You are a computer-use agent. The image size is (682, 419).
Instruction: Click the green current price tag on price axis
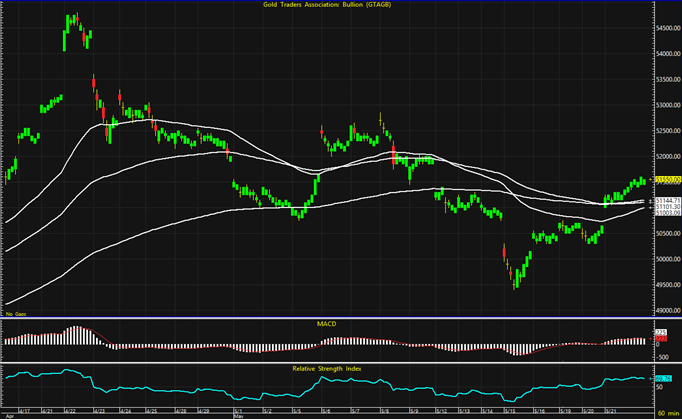[666, 180]
